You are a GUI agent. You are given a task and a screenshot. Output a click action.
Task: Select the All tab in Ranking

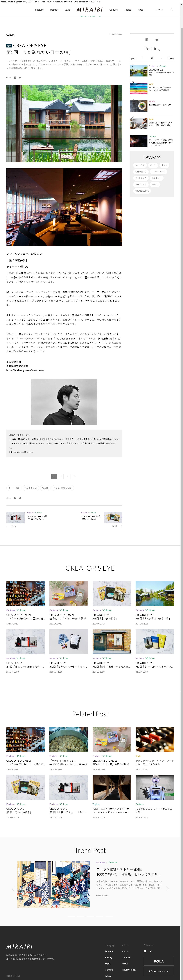152,58
